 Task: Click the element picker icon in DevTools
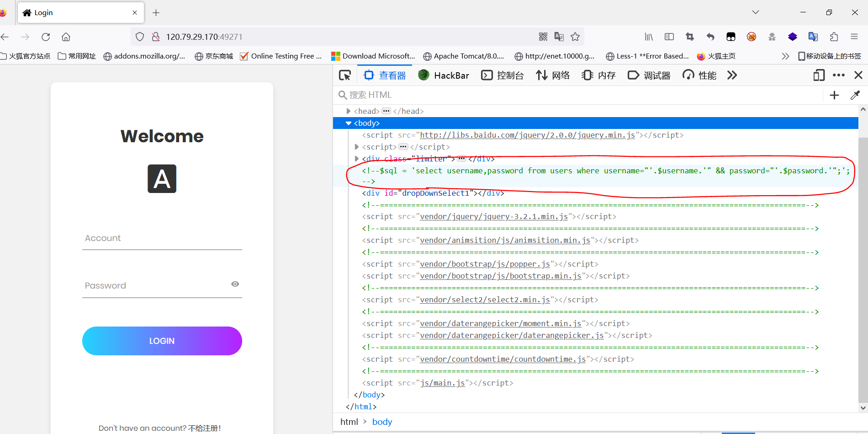coord(345,75)
